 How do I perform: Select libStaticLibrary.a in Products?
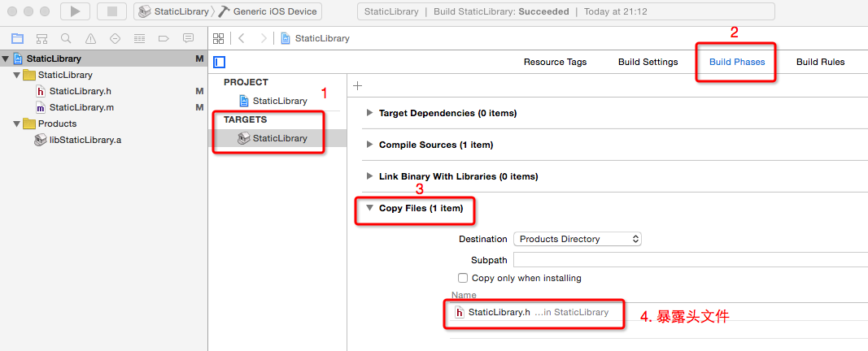coord(85,140)
